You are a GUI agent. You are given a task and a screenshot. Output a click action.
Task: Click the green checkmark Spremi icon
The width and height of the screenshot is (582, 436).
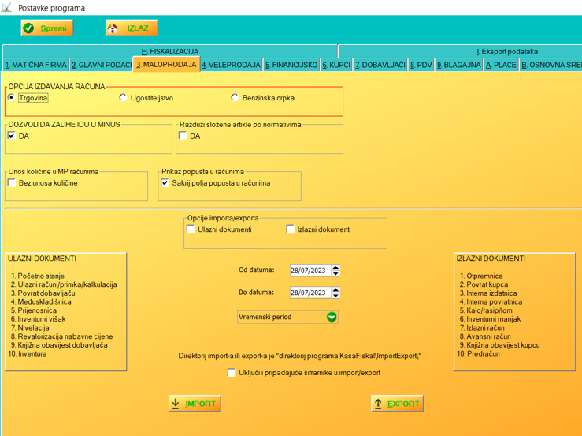pyautogui.click(x=29, y=28)
